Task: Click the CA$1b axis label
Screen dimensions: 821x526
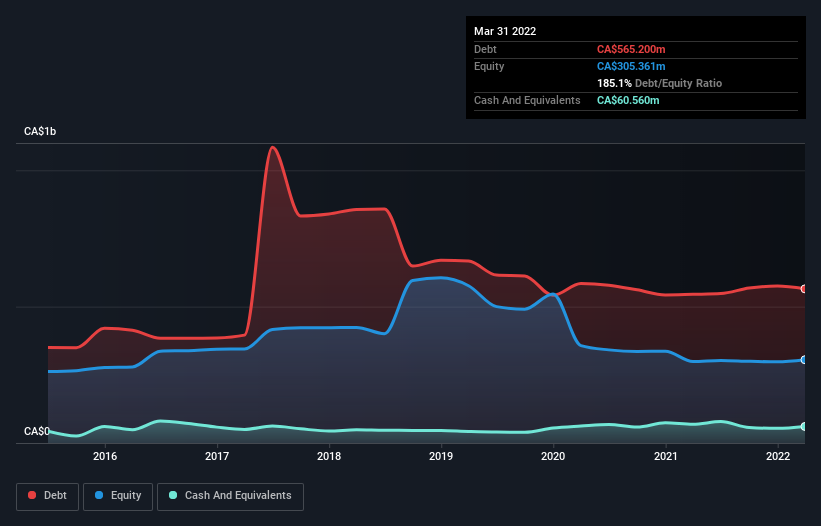Action: (40, 131)
